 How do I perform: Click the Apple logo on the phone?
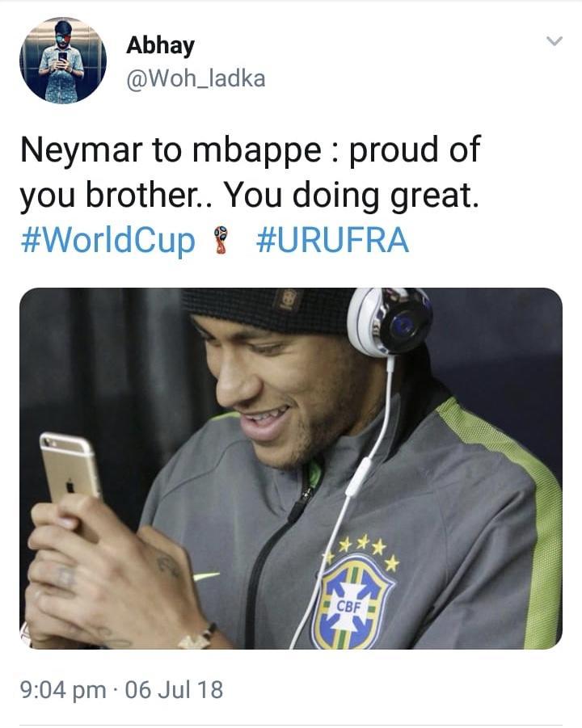tap(70, 486)
